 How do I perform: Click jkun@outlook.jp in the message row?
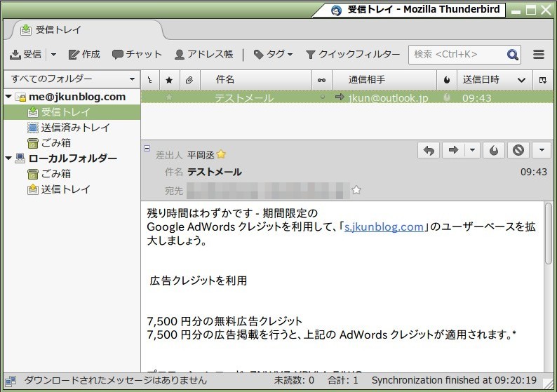point(388,97)
